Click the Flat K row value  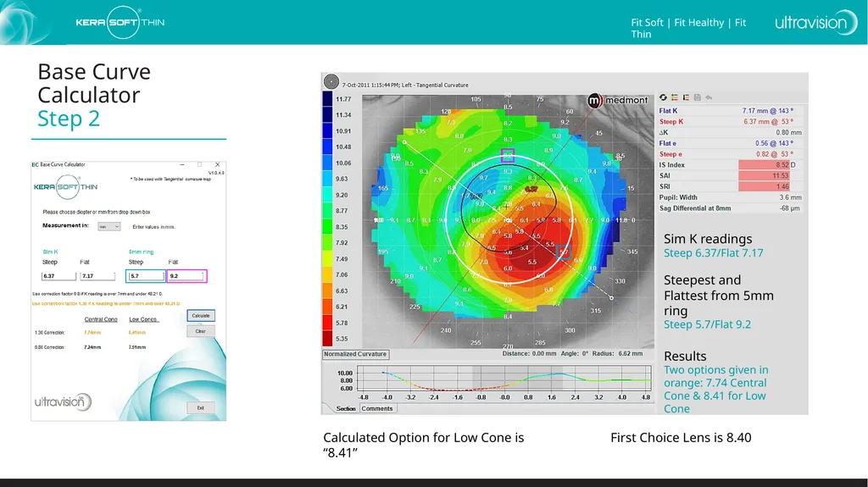pos(768,111)
